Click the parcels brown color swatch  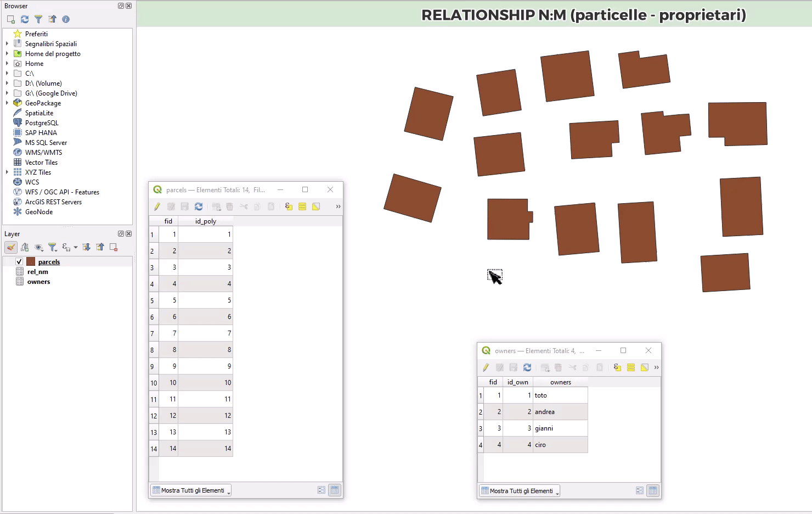click(x=31, y=262)
